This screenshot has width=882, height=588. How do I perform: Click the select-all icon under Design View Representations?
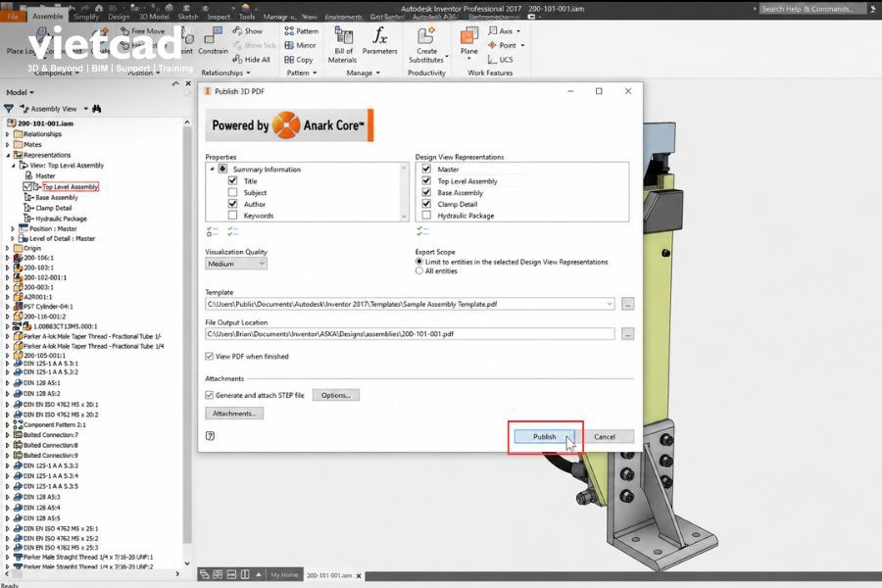tap(422, 231)
